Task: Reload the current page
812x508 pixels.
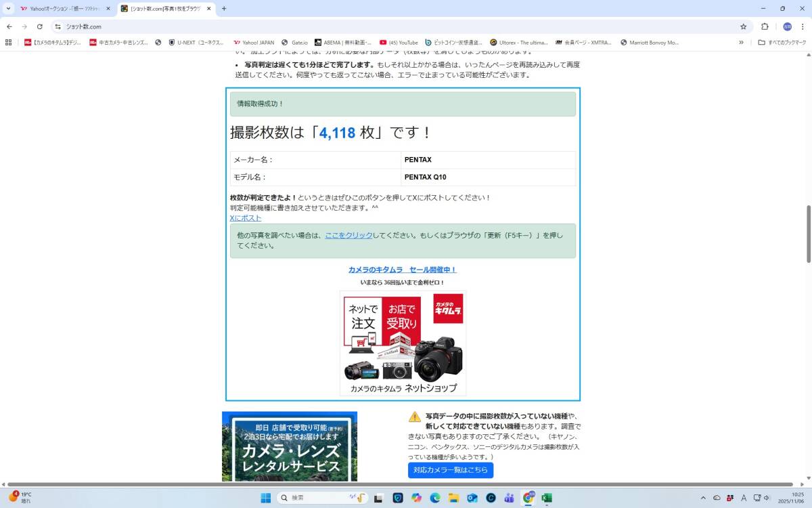Action: coord(40,26)
